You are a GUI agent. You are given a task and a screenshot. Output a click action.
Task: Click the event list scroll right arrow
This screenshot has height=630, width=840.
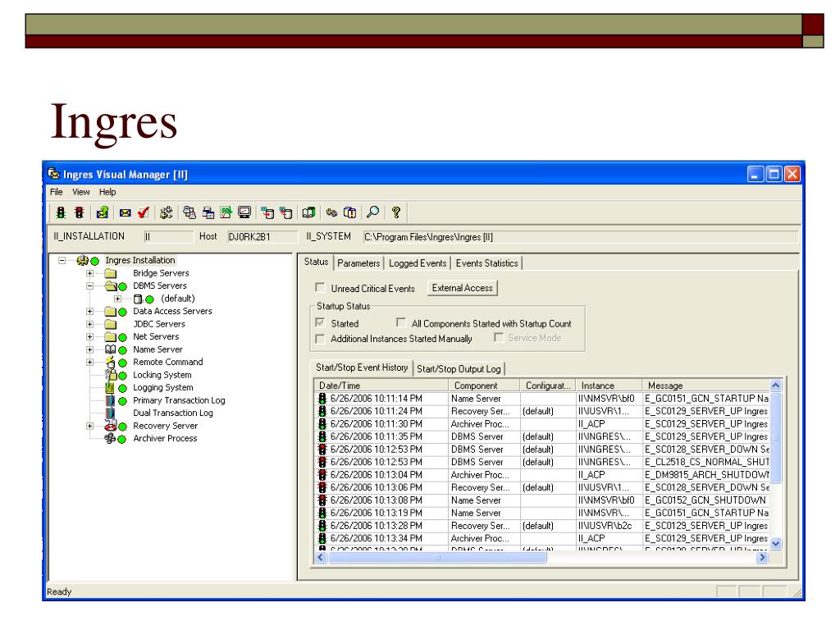point(761,558)
